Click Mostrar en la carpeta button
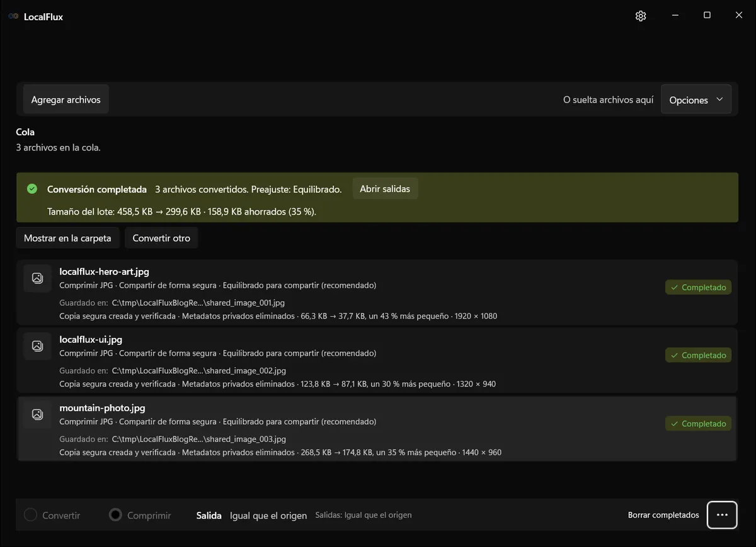This screenshot has width=756, height=547. point(67,238)
